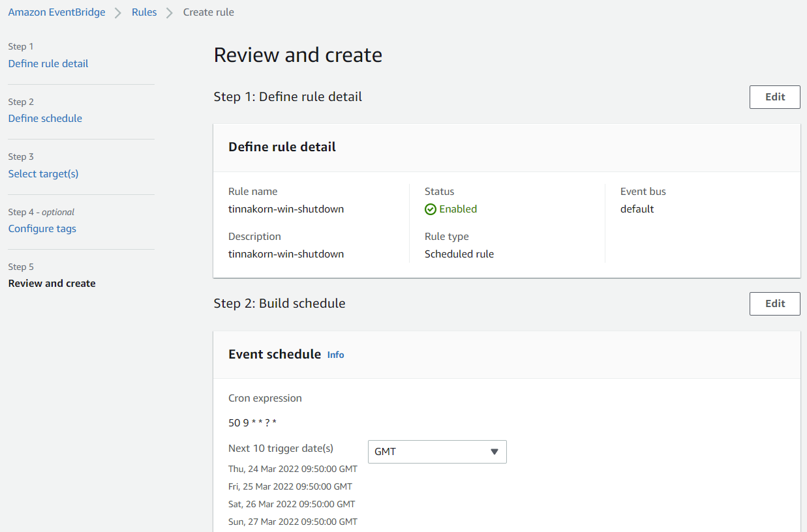Select trigger date Fri, 25 Mar 2022
807x532 pixels.
pyautogui.click(x=290, y=486)
